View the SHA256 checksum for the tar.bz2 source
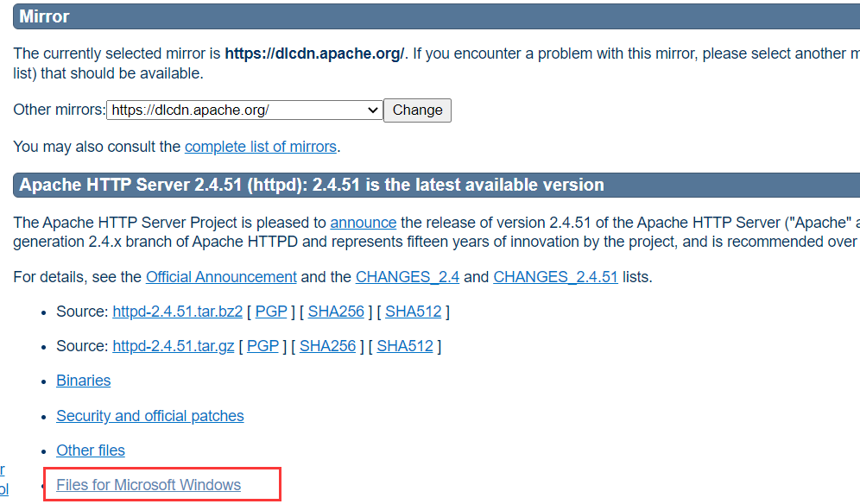 click(x=336, y=312)
